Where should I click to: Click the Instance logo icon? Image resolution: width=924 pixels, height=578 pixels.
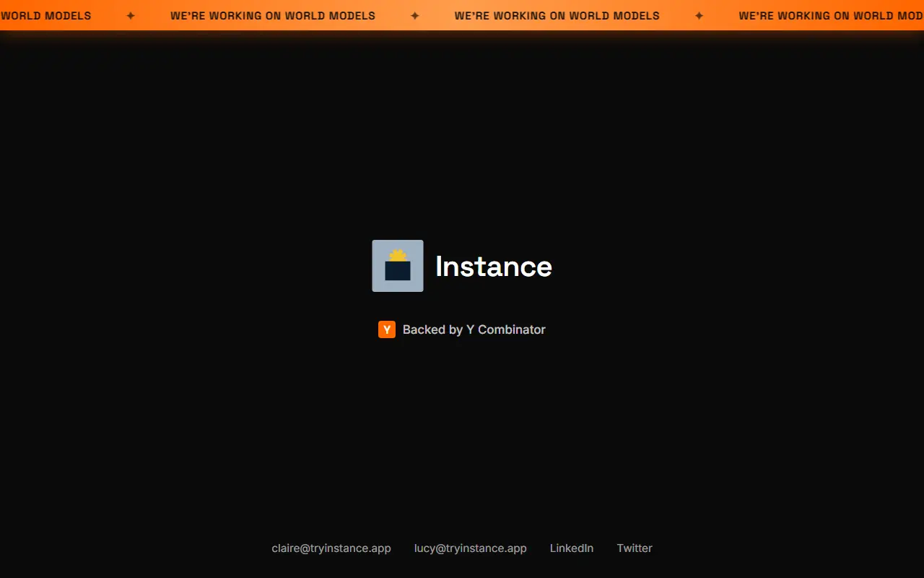[x=398, y=266]
